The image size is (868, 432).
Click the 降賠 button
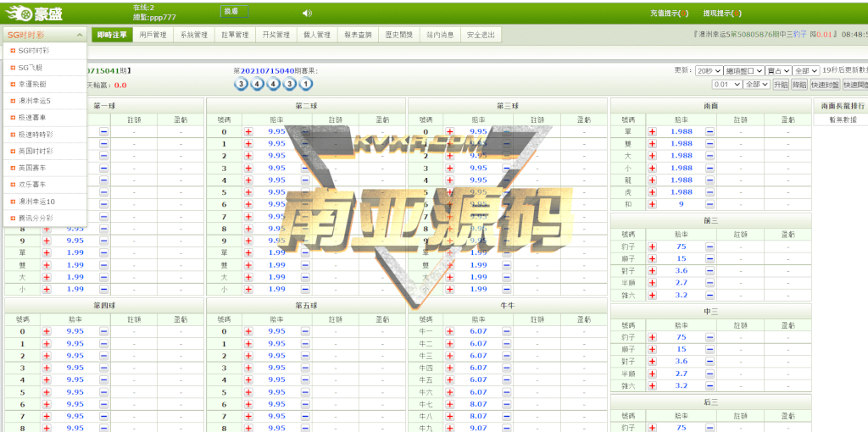click(798, 85)
